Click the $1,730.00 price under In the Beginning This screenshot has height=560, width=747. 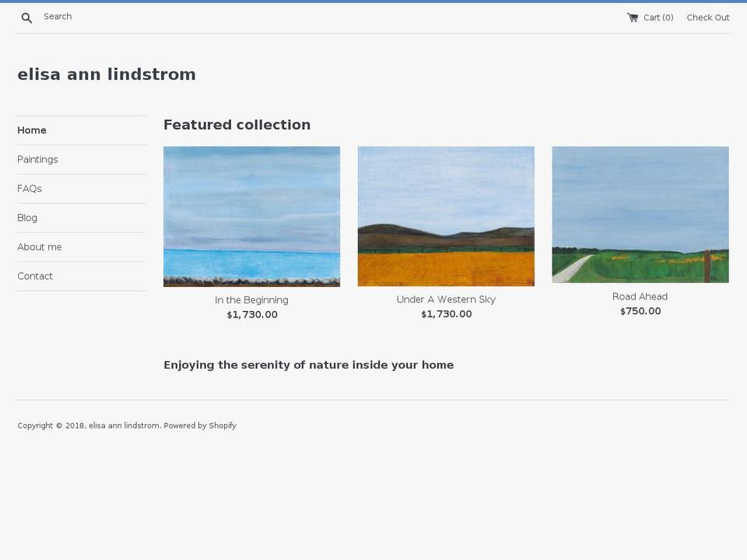click(252, 315)
